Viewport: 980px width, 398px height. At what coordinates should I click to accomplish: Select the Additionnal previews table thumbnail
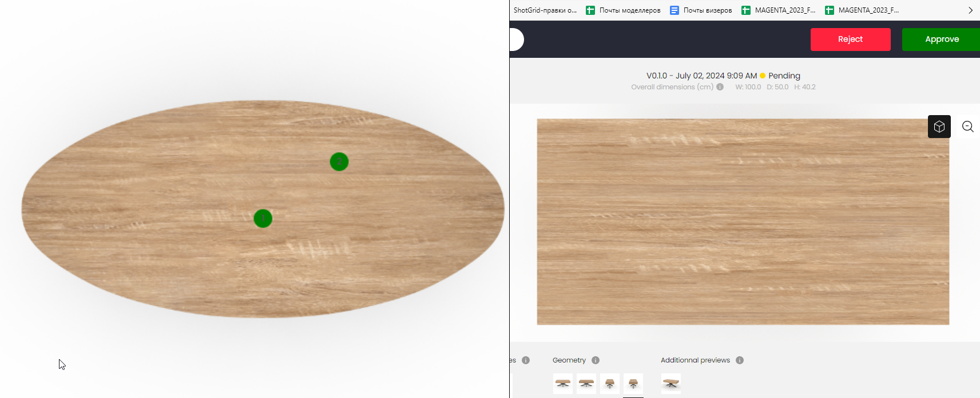pos(671,384)
